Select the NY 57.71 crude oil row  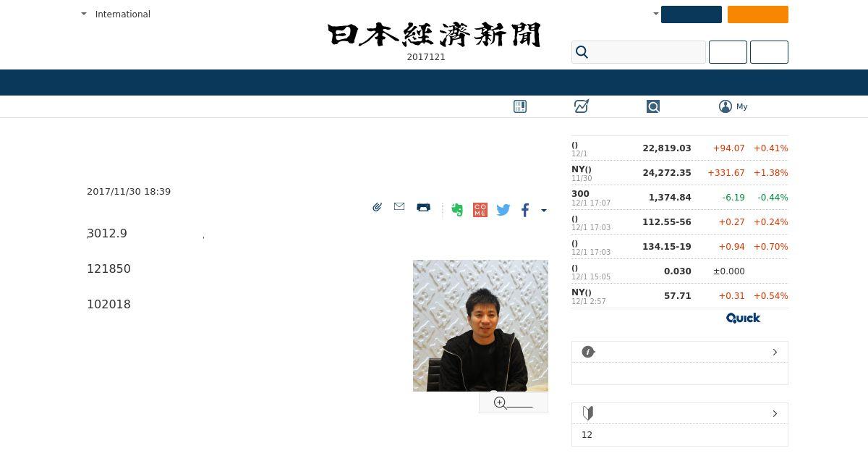(x=680, y=296)
